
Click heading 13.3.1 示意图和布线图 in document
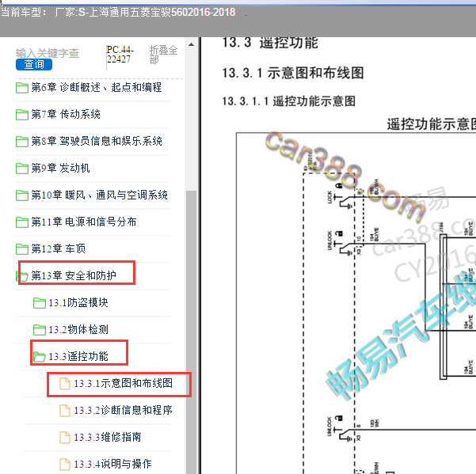click(293, 73)
